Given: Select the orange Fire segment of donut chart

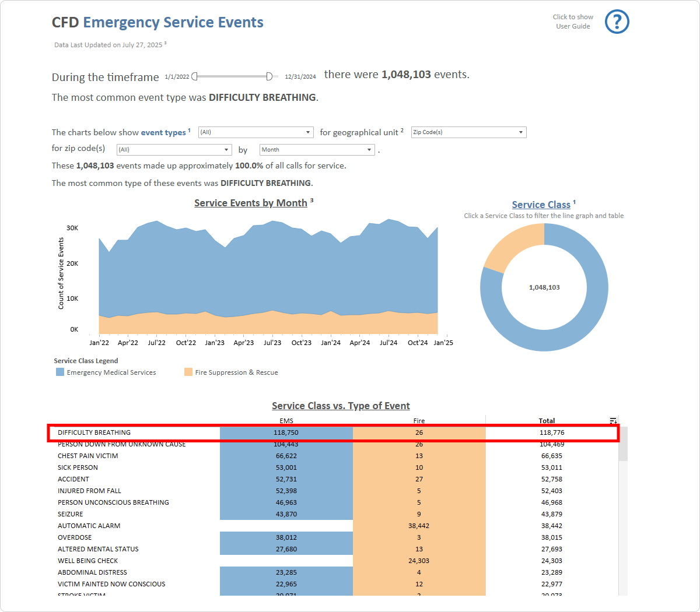Looking at the screenshot, I should tap(509, 247).
